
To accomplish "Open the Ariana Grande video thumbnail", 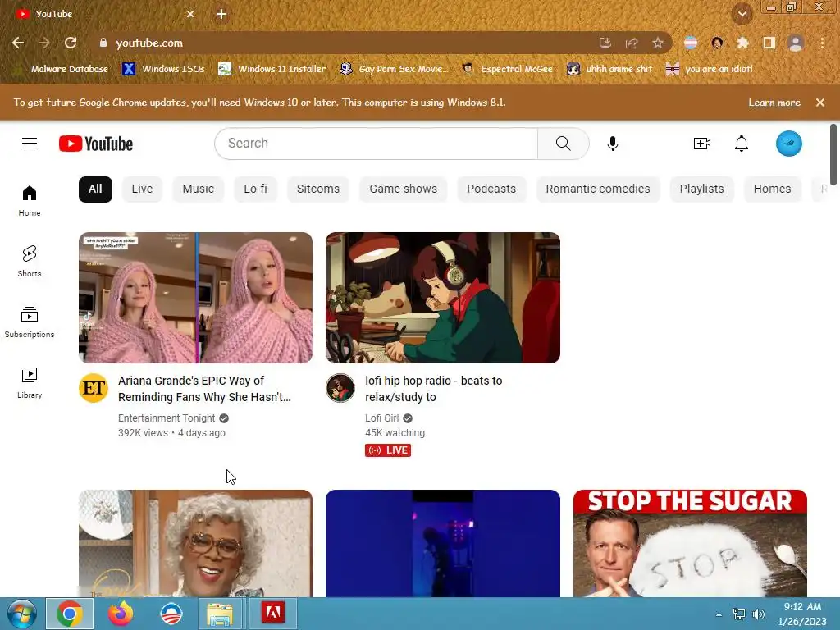I will [x=195, y=298].
